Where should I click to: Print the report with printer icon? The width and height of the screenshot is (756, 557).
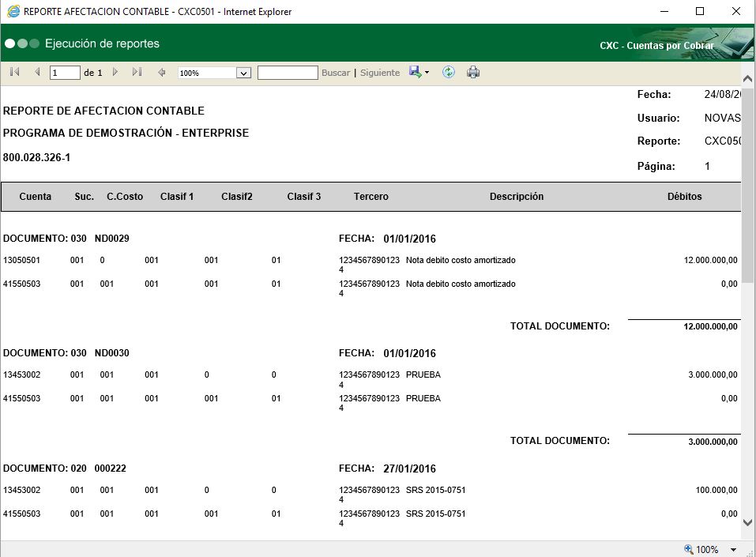click(x=473, y=73)
